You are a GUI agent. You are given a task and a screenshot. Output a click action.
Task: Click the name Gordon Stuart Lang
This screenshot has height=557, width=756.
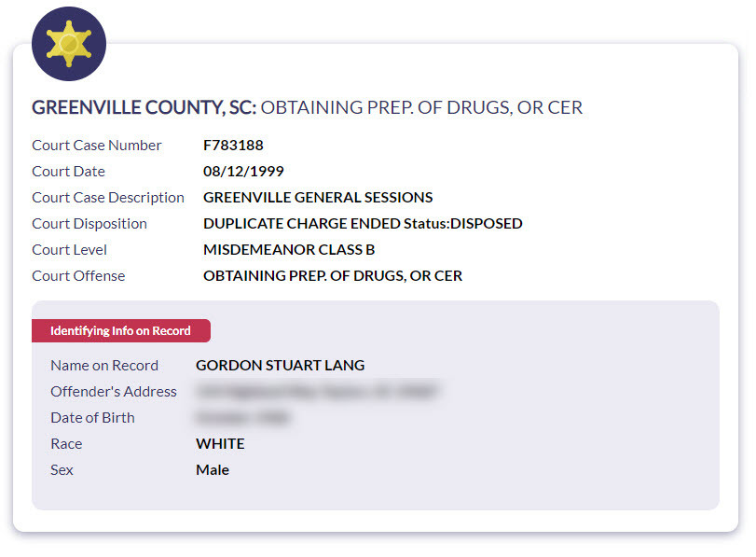point(280,366)
